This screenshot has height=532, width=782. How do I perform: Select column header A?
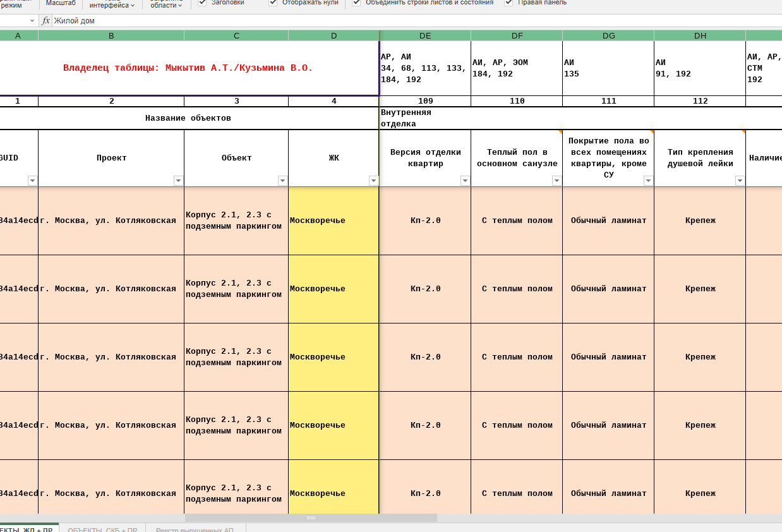coord(18,35)
